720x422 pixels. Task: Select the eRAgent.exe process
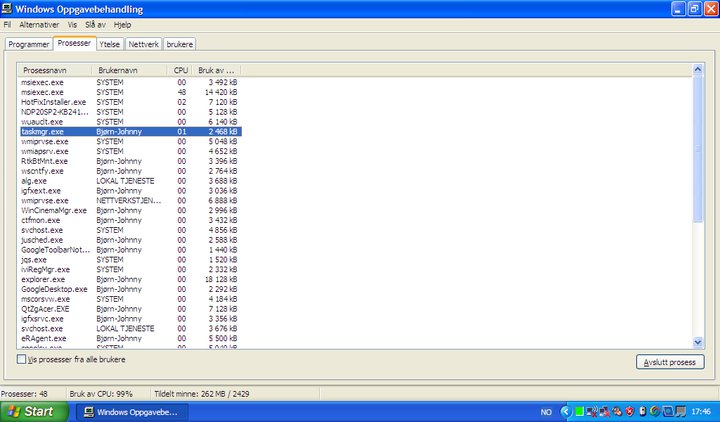130,339
